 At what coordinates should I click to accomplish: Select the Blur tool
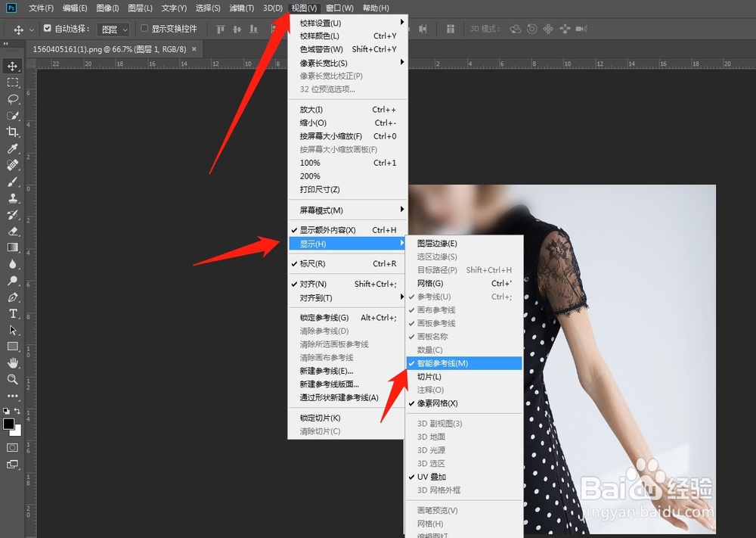click(13, 264)
